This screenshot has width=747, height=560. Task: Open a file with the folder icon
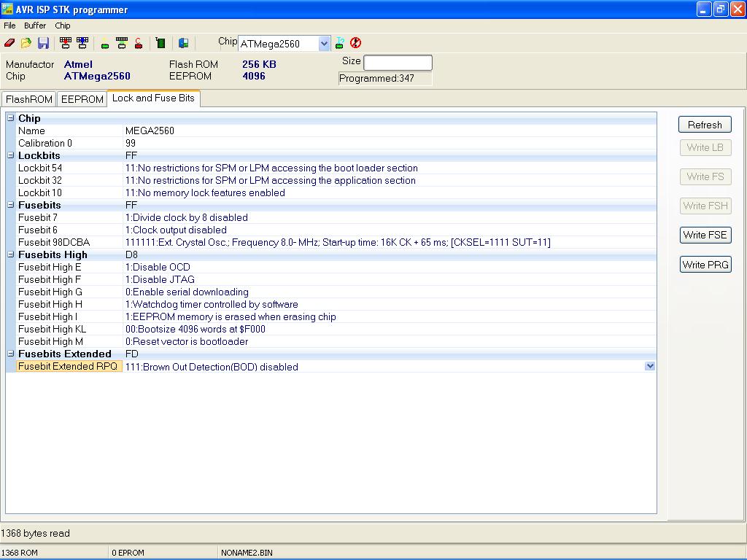click(x=26, y=43)
